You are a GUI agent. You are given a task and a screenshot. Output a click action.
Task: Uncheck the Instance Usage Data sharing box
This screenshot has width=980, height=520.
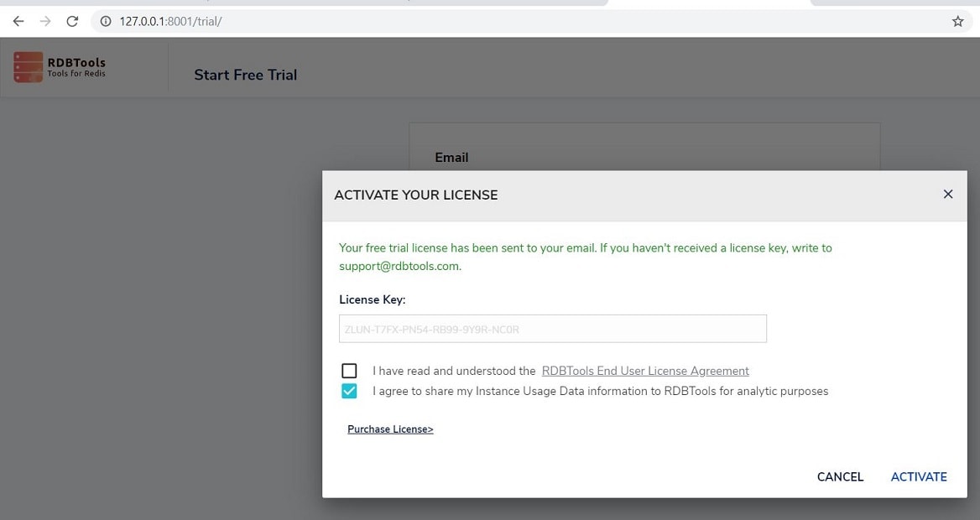(x=349, y=391)
